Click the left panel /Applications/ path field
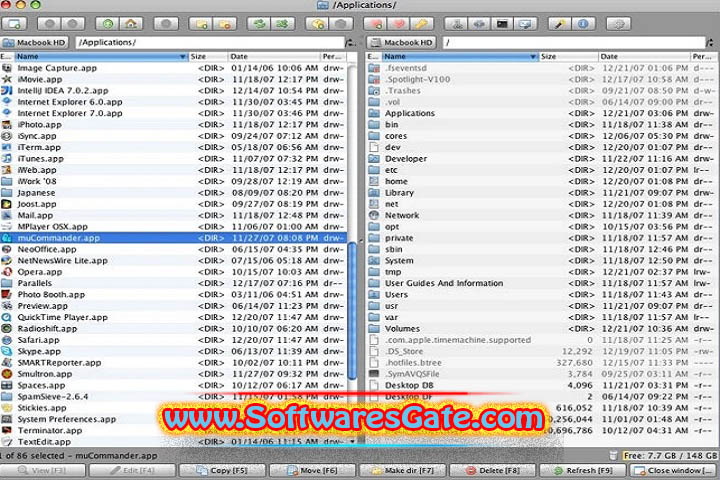The image size is (720, 480). click(x=210, y=43)
